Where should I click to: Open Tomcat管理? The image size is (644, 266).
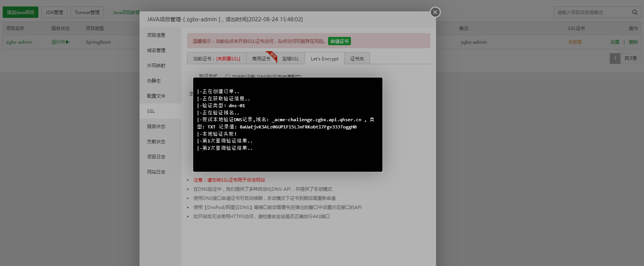point(87,12)
